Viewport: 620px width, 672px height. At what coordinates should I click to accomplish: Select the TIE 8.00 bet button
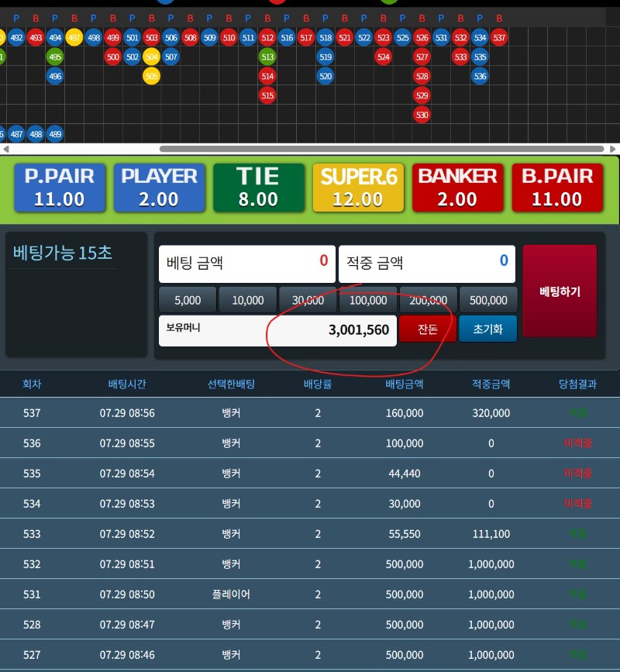click(259, 188)
